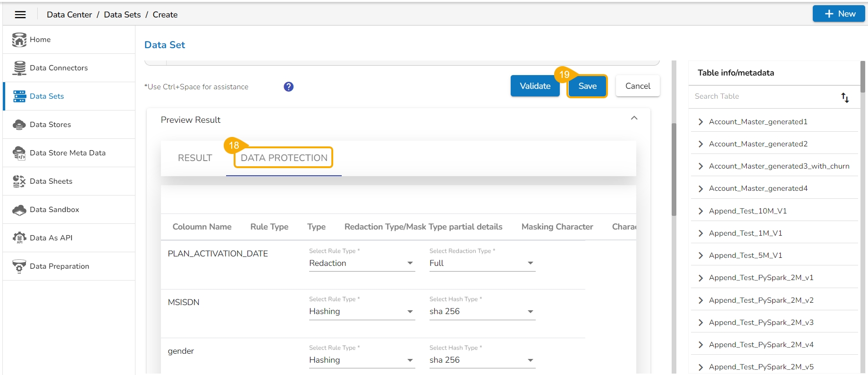
Task: Expand the Append_Test_10M_V1 table node
Action: 700,211
